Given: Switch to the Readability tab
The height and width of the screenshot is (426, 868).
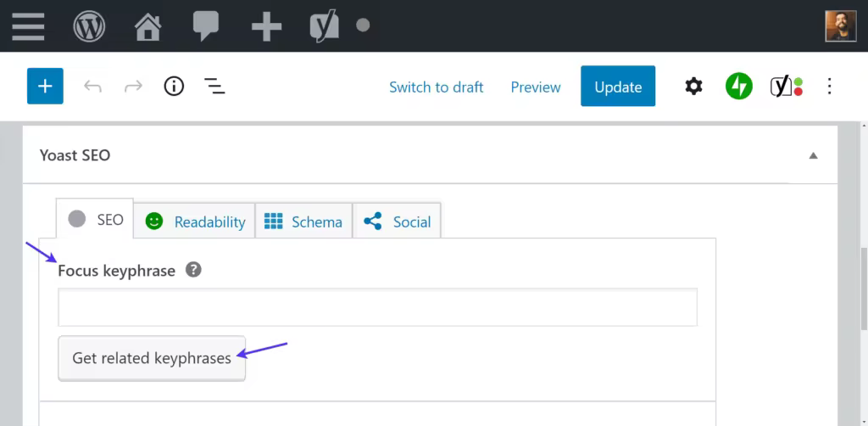Looking at the screenshot, I should (x=195, y=221).
